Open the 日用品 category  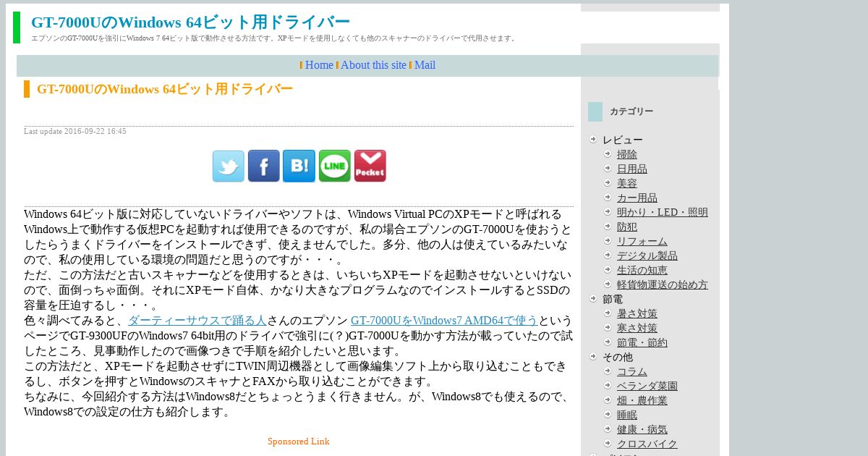point(632,169)
